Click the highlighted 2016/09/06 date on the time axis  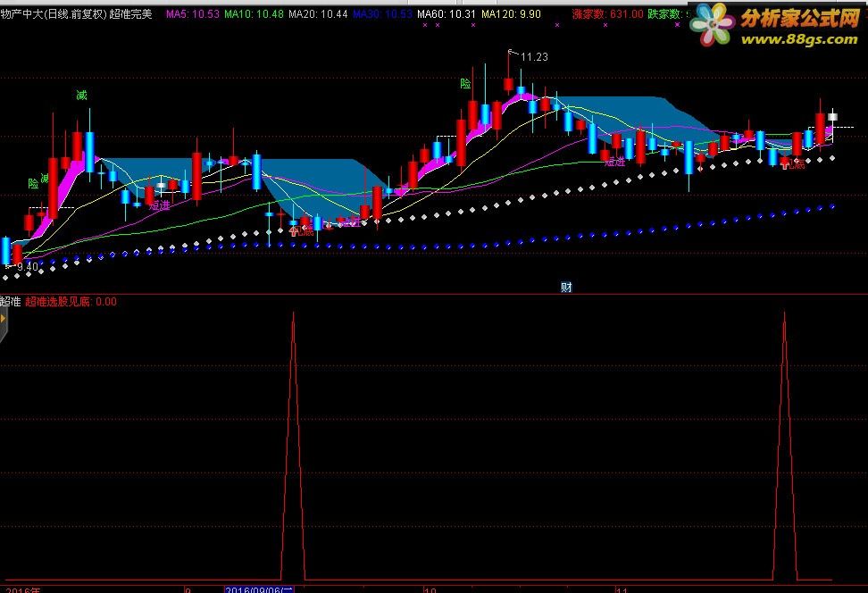[x=259, y=589]
